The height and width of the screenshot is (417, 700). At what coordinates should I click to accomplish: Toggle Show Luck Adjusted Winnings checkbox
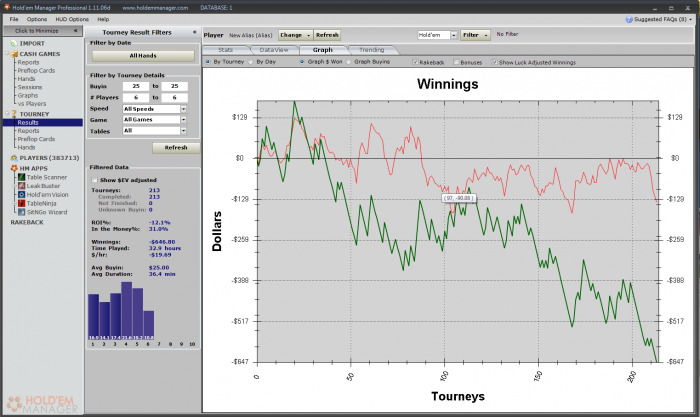495,62
